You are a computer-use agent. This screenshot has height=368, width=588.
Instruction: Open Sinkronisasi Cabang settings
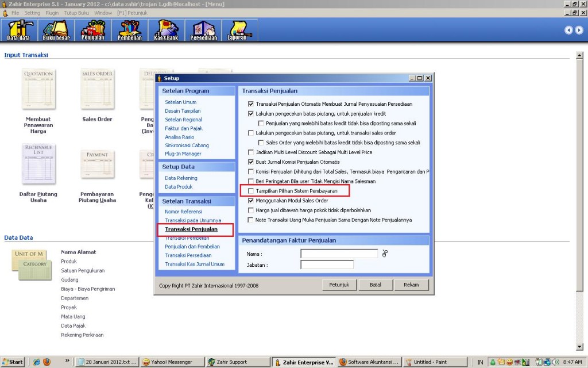coord(187,145)
